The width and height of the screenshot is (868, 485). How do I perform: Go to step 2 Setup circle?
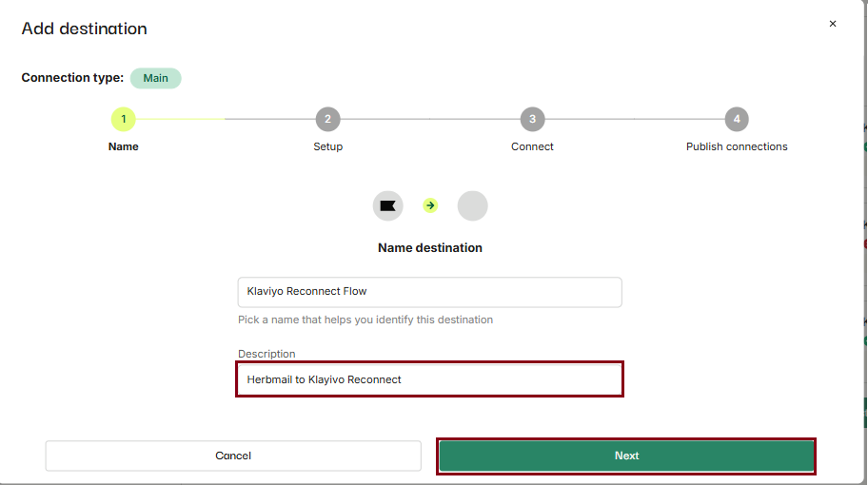pyautogui.click(x=327, y=119)
